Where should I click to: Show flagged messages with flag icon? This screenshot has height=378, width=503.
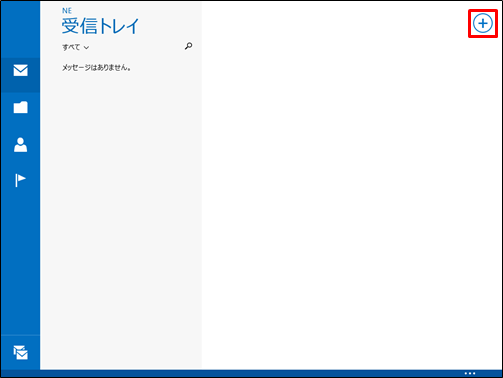[x=20, y=180]
